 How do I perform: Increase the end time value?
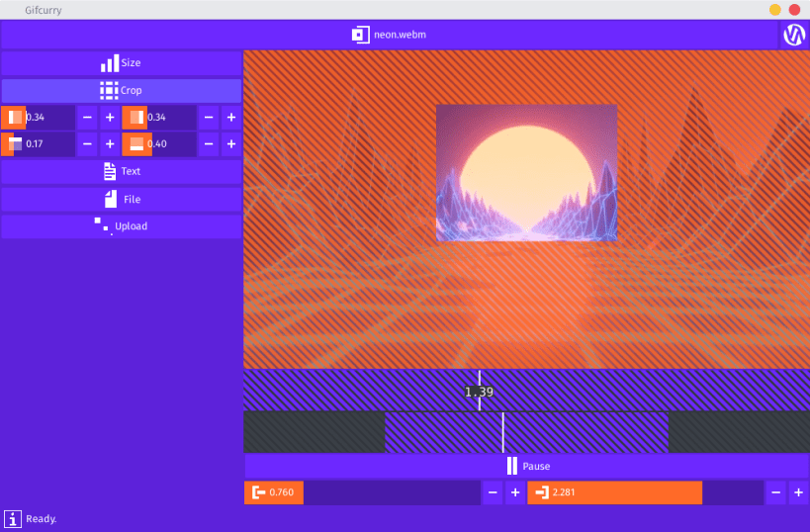pyautogui.click(x=799, y=492)
